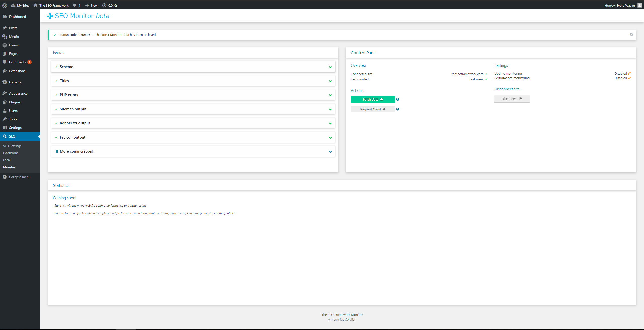Expand the Titles issue row
This screenshot has height=330, width=644.
[193, 81]
